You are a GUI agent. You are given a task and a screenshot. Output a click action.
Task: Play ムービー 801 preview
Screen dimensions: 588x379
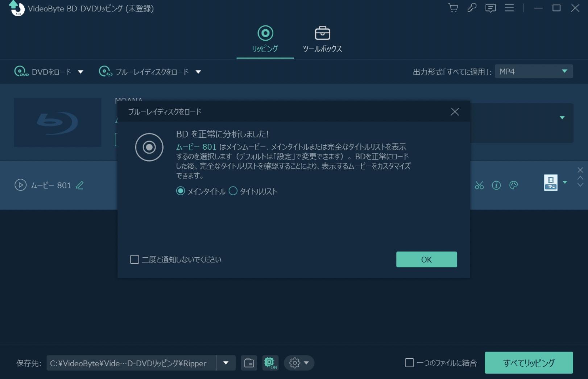pyautogui.click(x=21, y=185)
